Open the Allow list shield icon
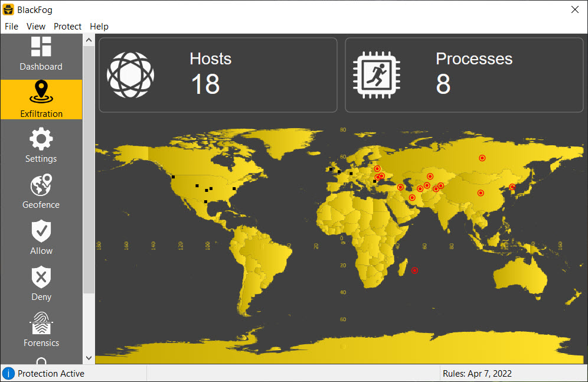The height and width of the screenshot is (382, 588). click(41, 231)
